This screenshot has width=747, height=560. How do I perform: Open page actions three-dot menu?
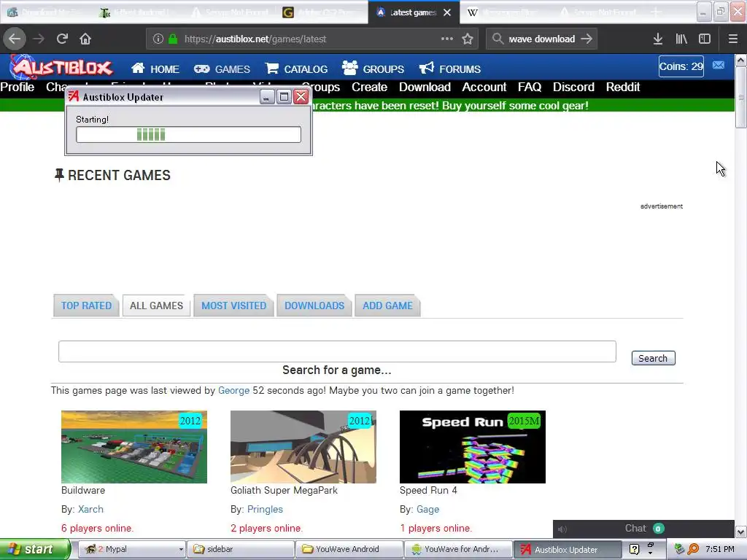[x=447, y=39]
